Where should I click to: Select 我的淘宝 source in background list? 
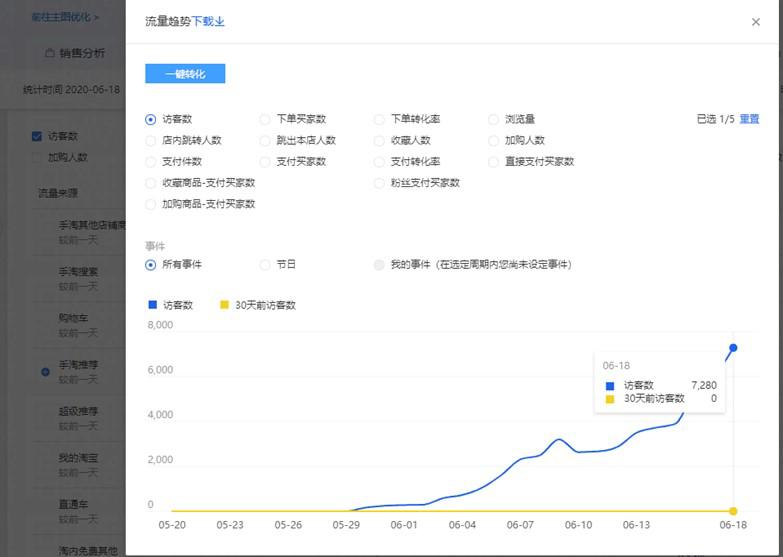point(78,458)
